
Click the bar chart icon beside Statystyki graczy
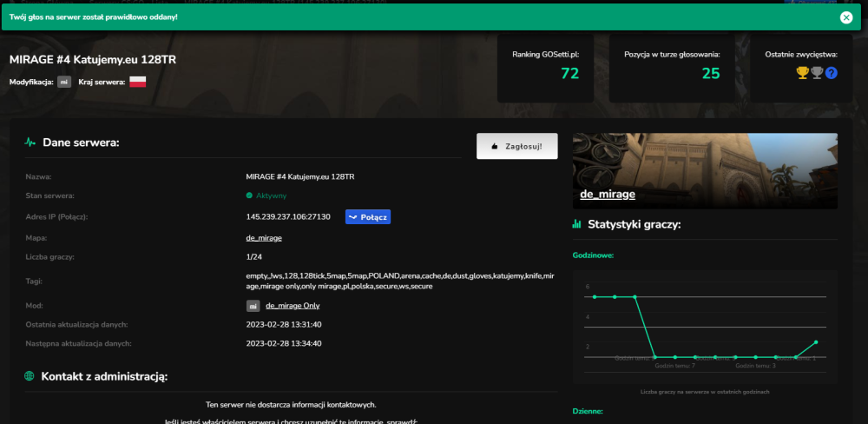click(577, 224)
